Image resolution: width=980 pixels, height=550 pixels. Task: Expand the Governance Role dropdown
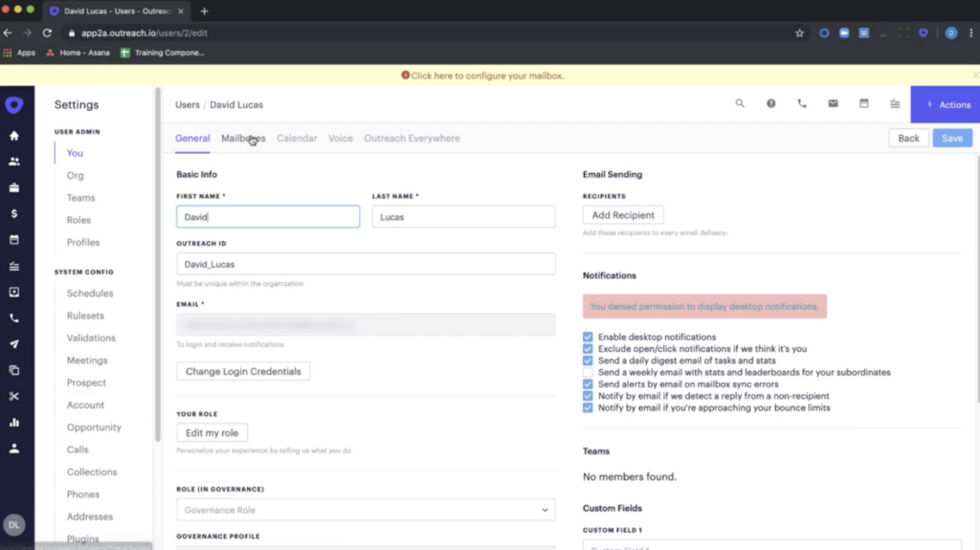(x=366, y=510)
